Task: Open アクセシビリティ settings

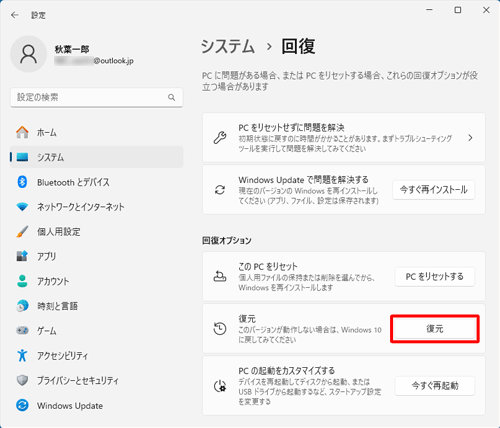Action: point(97,356)
